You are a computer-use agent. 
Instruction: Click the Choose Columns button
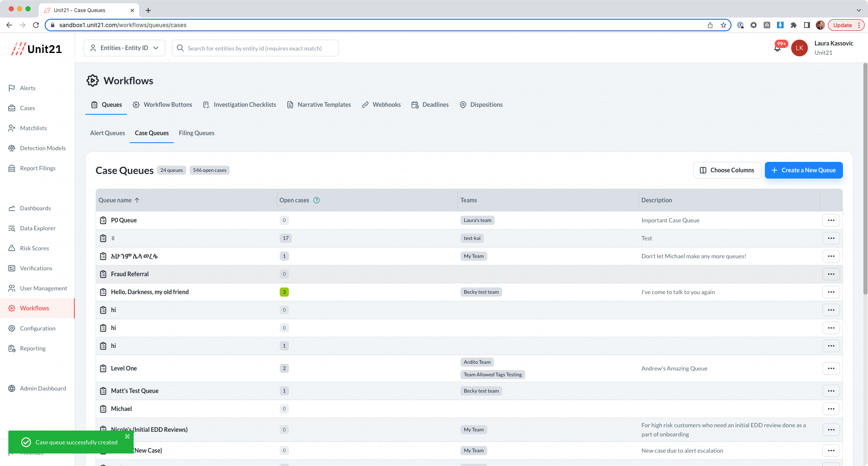pos(727,170)
